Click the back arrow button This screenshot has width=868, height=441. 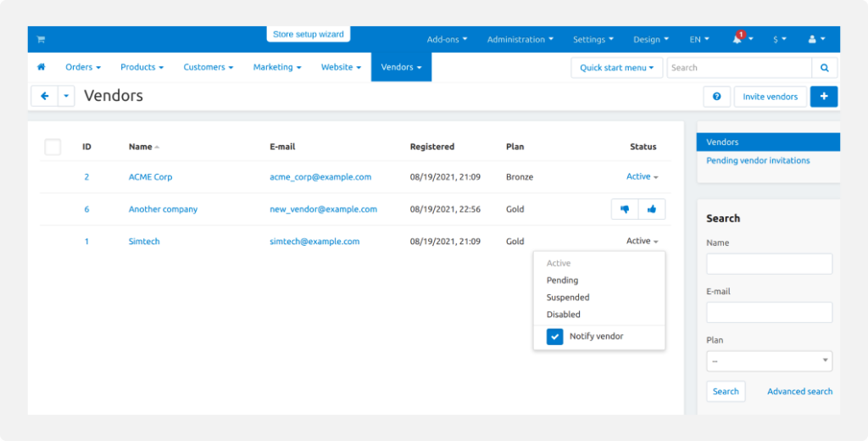point(44,97)
